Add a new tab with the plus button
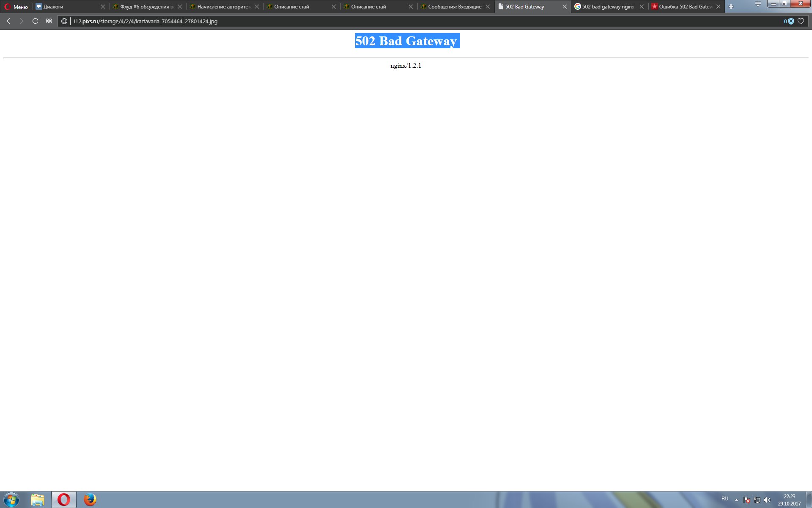 pyautogui.click(x=731, y=7)
